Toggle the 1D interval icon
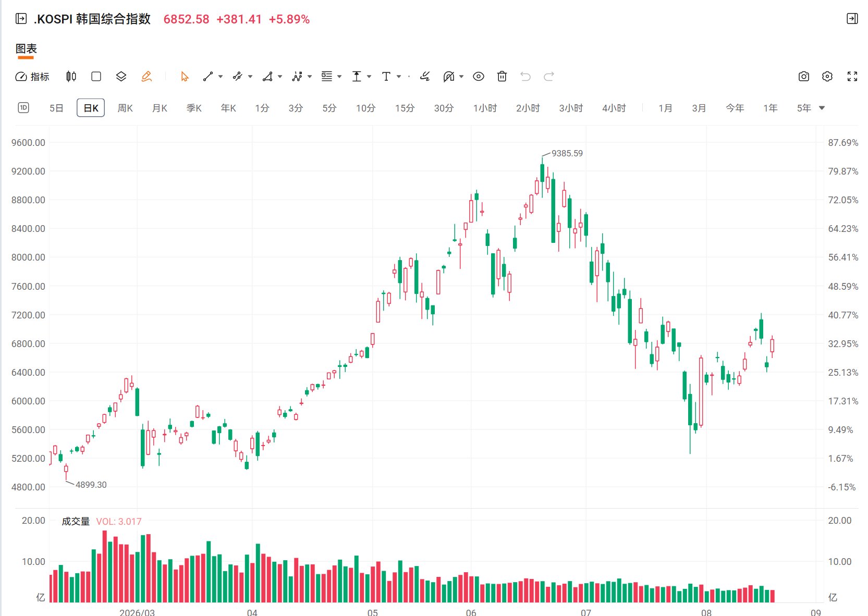This screenshot has height=616, width=868. tap(23, 108)
